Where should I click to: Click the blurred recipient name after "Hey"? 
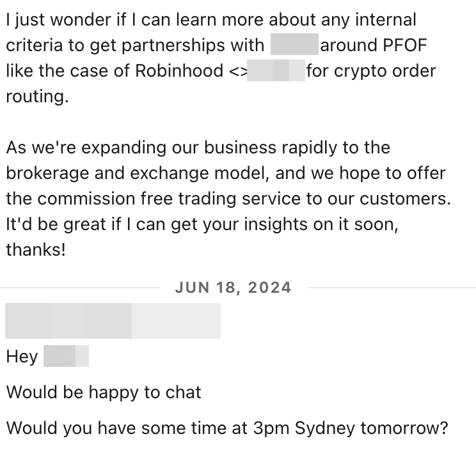pos(66,357)
